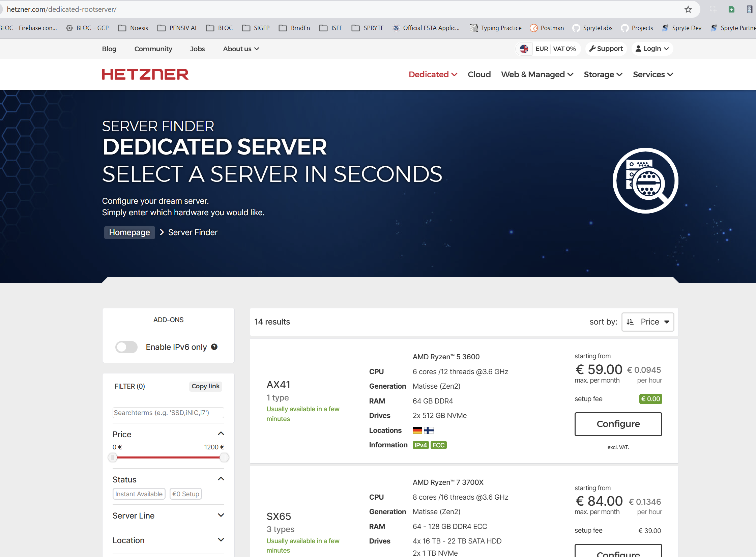Open the Spryte Dev bookmark
Viewport: 756px width, 557px height.
click(x=681, y=28)
